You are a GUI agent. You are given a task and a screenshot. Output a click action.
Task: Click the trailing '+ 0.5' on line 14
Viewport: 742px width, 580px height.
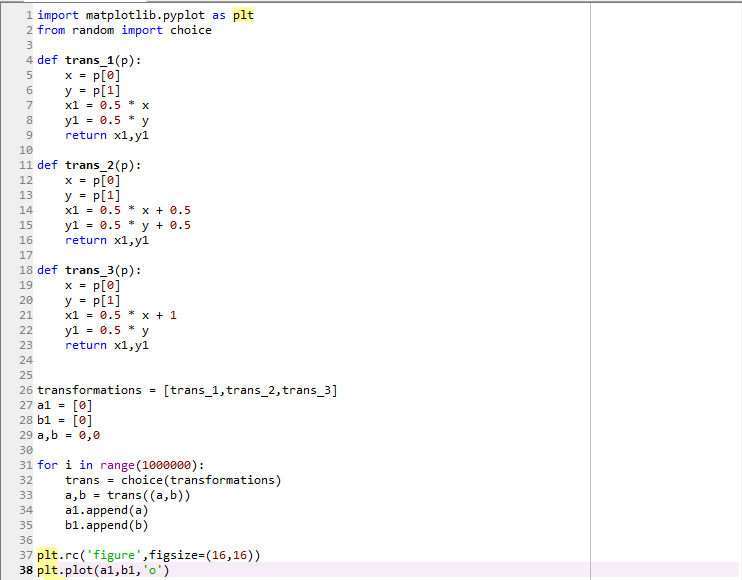point(173,210)
